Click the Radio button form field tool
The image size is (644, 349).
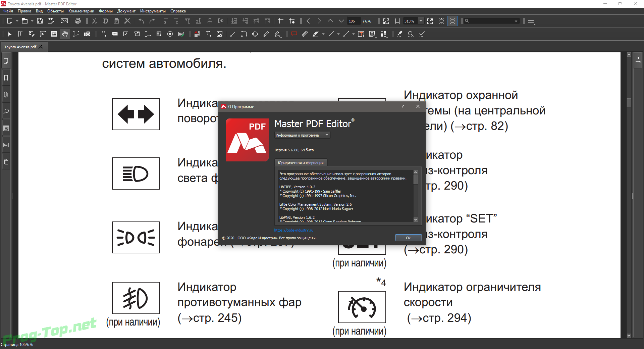pyautogui.click(x=170, y=34)
